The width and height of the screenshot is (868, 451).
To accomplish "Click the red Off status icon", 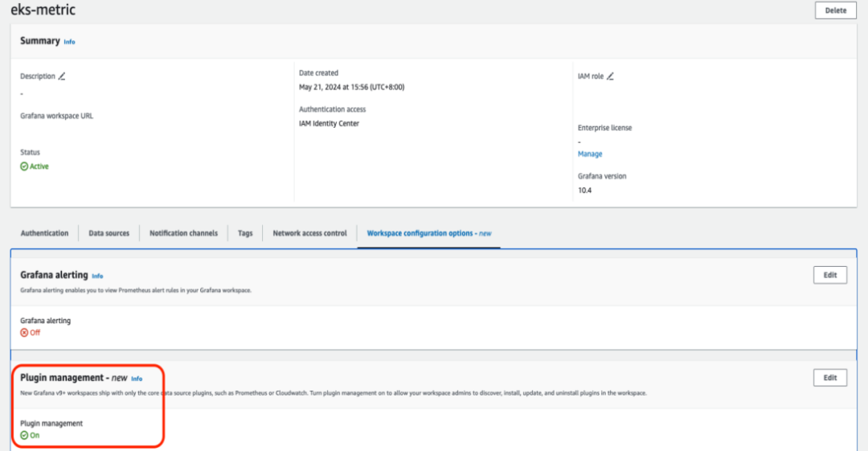I will tap(24, 333).
